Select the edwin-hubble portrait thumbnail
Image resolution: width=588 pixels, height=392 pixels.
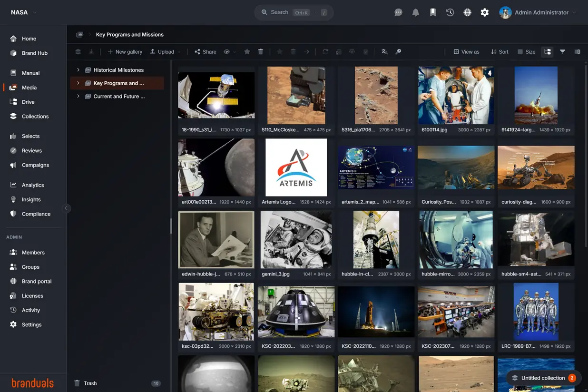click(216, 240)
